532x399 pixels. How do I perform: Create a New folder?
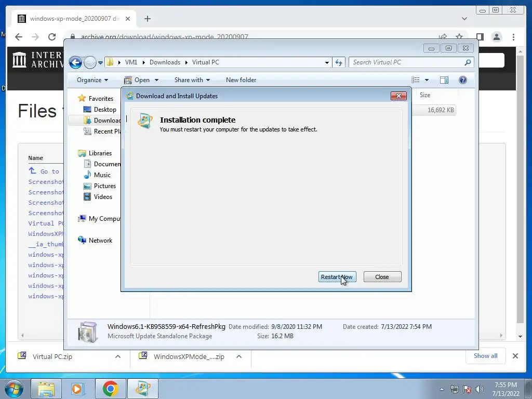pos(241,80)
